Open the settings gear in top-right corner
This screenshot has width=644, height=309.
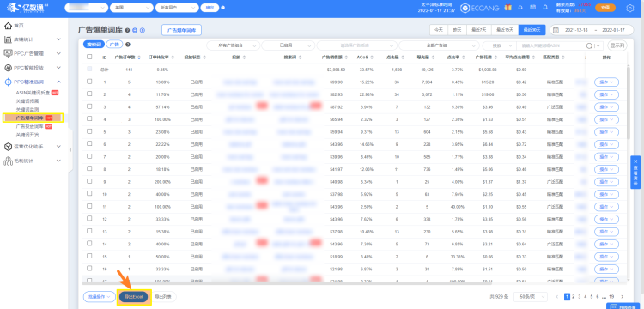point(630,8)
